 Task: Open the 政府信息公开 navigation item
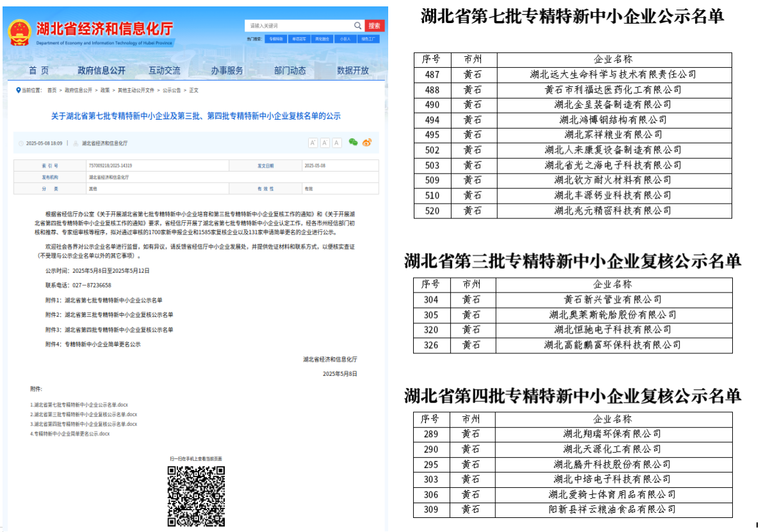tap(101, 70)
